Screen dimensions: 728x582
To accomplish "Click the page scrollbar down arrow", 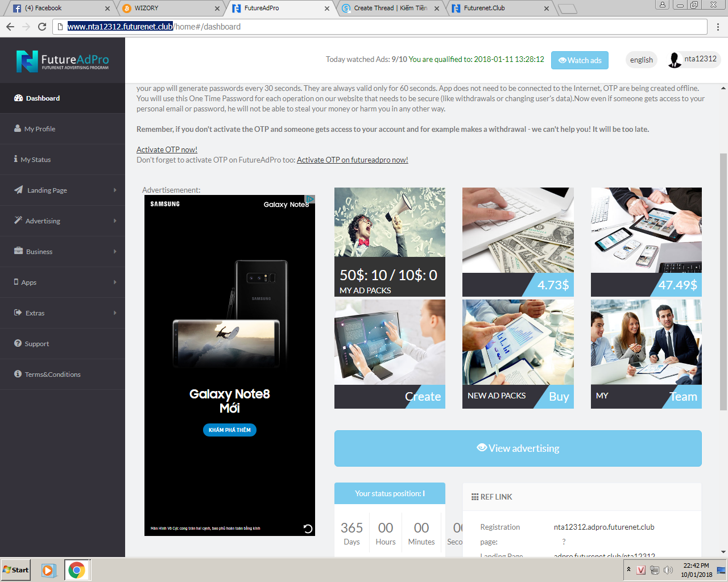I will pyautogui.click(x=723, y=552).
